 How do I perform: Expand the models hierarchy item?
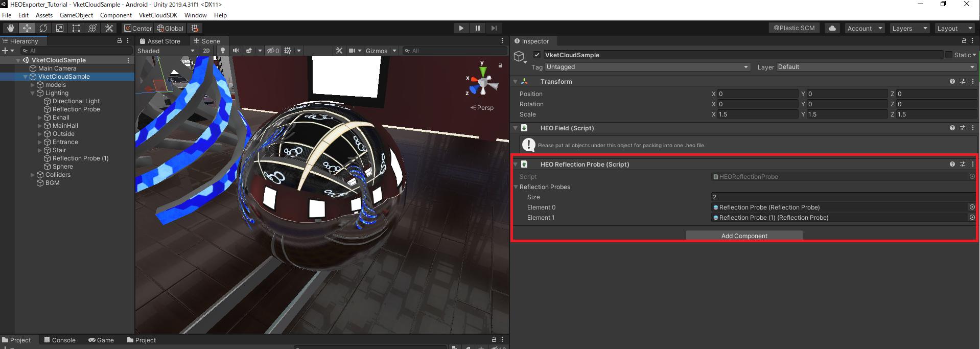click(x=33, y=85)
